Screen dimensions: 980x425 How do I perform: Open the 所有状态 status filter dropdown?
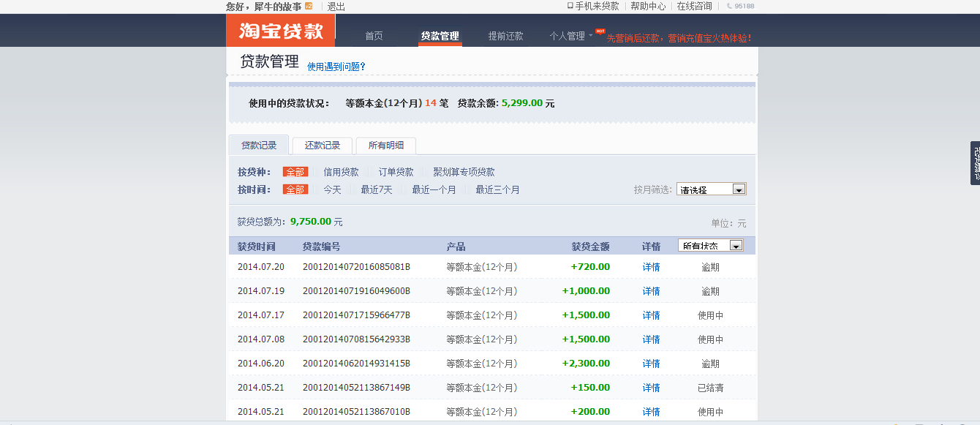tap(736, 246)
